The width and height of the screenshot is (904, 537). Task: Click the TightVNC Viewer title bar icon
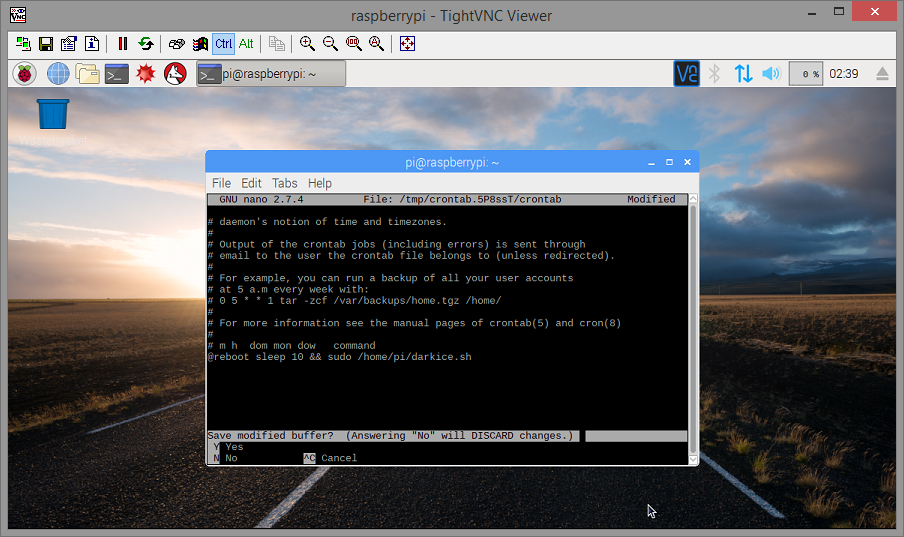[x=18, y=15]
